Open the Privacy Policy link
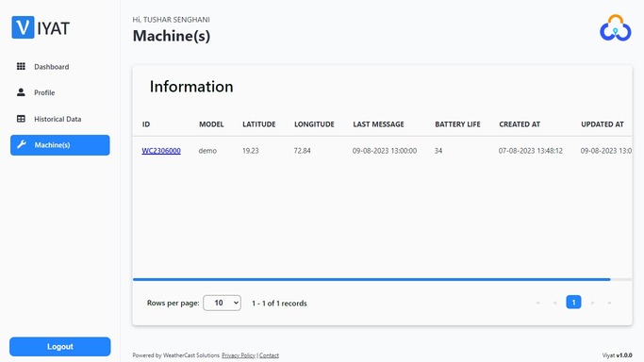The height and width of the screenshot is (362, 644). coord(239,355)
